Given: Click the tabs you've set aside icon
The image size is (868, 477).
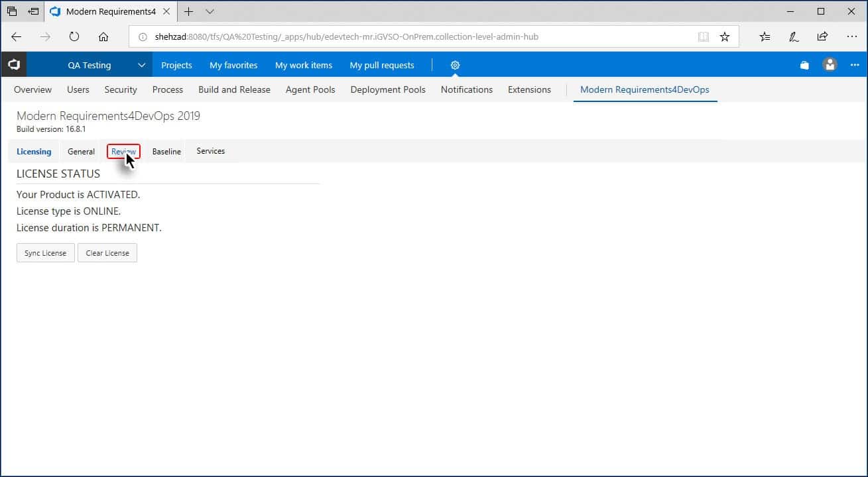Looking at the screenshot, I should [12, 12].
